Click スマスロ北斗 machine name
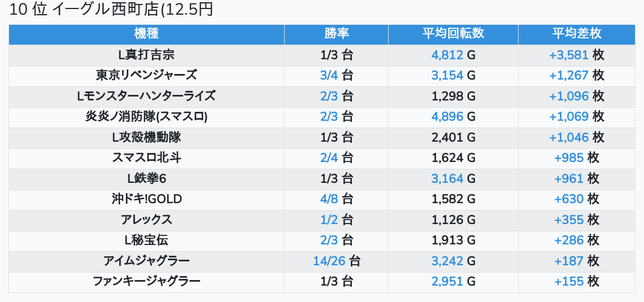The image size is (644, 302). point(146,158)
